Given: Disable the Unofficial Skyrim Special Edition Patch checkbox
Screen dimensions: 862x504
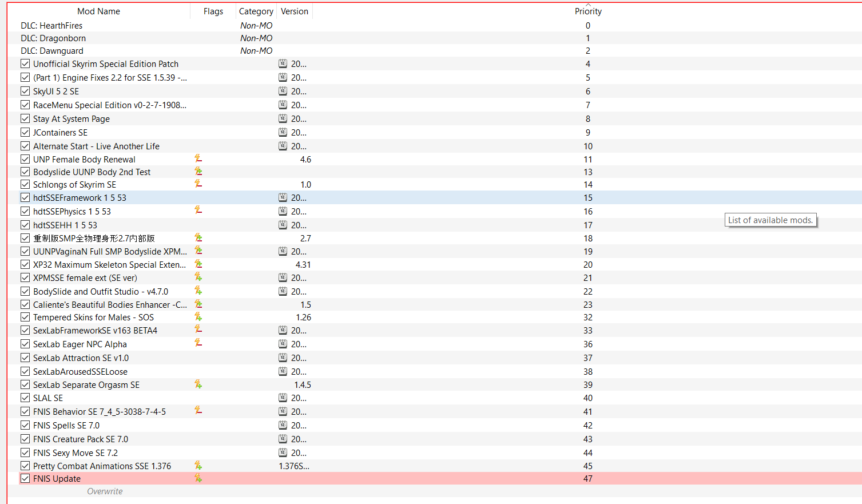Looking at the screenshot, I should [x=25, y=64].
